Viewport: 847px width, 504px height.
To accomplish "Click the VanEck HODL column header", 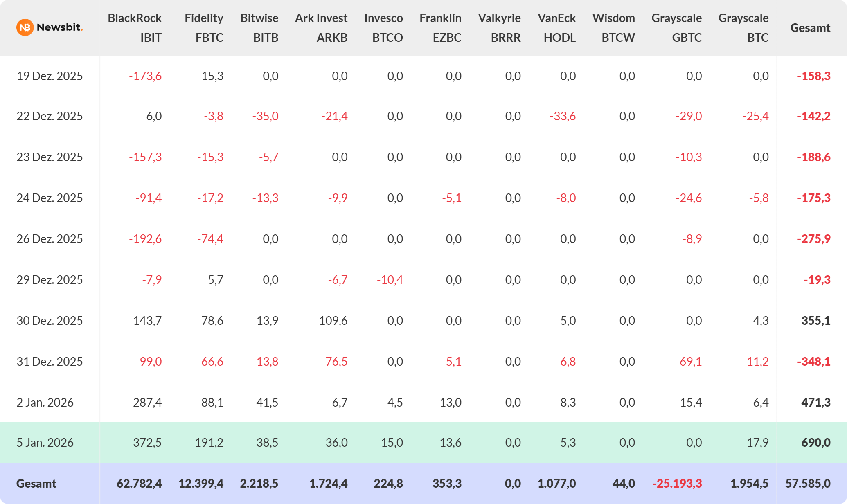I will 556,28.
